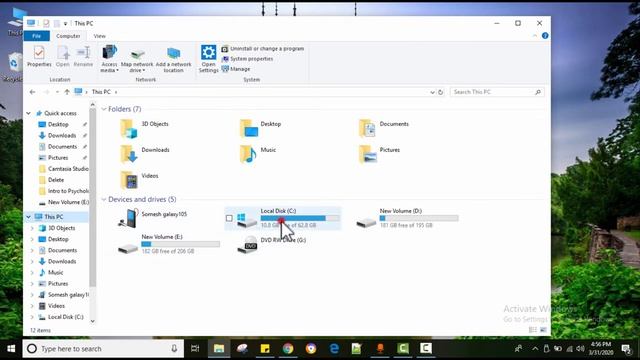640x360 pixels.
Task: Select the Videos folder in Folders section
Action: [x=139, y=180]
